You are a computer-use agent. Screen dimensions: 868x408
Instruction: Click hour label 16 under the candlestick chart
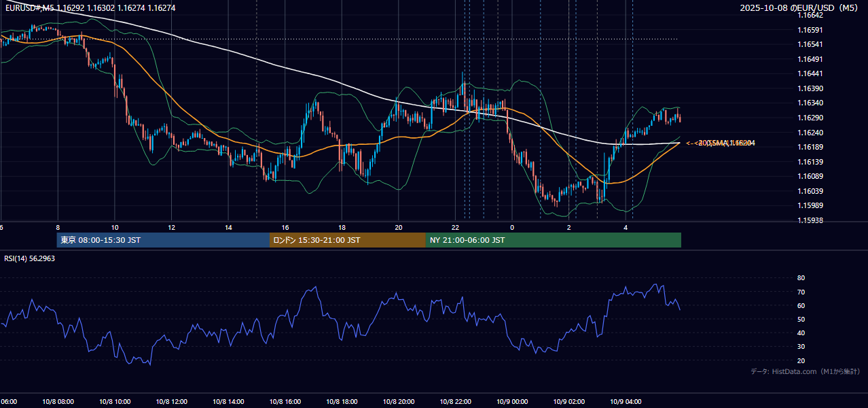click(x=285, y=228)
